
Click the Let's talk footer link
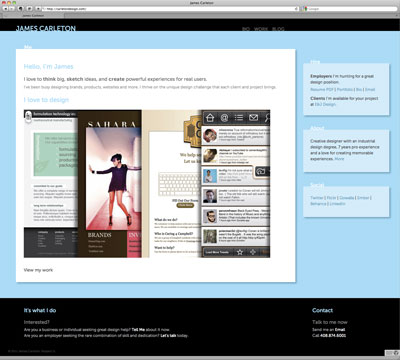coord(168,336)
